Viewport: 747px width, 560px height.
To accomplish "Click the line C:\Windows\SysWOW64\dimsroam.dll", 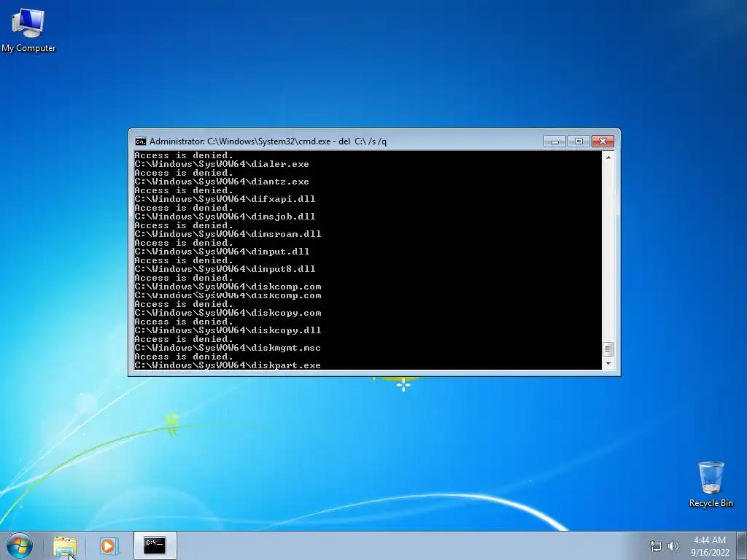I will [228, 234].
